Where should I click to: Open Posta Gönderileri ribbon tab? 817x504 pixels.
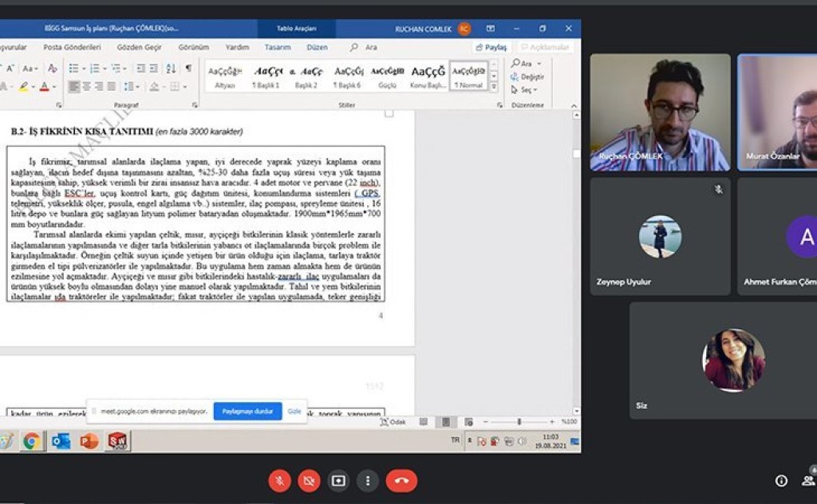tap(72, 47)
